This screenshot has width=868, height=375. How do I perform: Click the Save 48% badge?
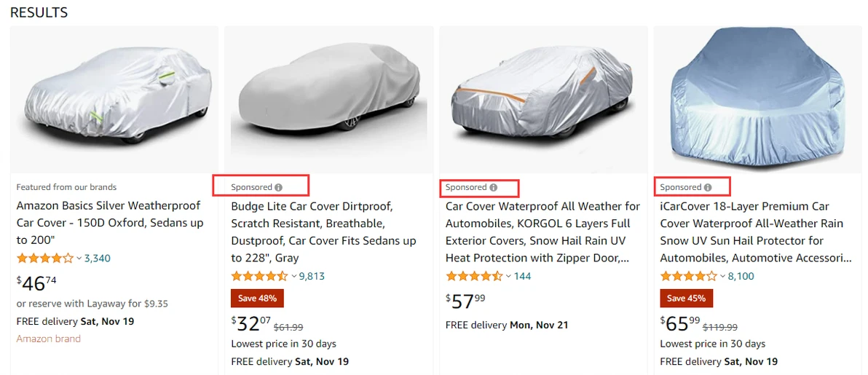(x=257, y=298)
